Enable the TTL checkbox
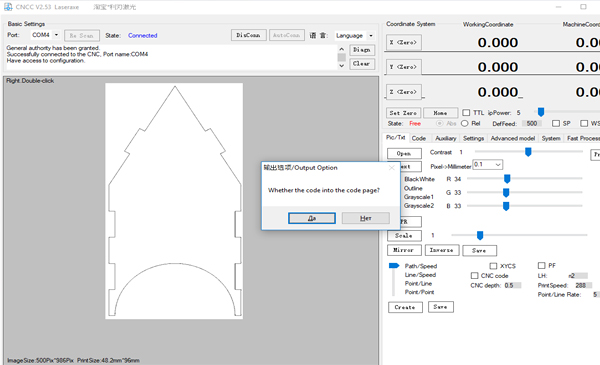 (x=466, y=112)
